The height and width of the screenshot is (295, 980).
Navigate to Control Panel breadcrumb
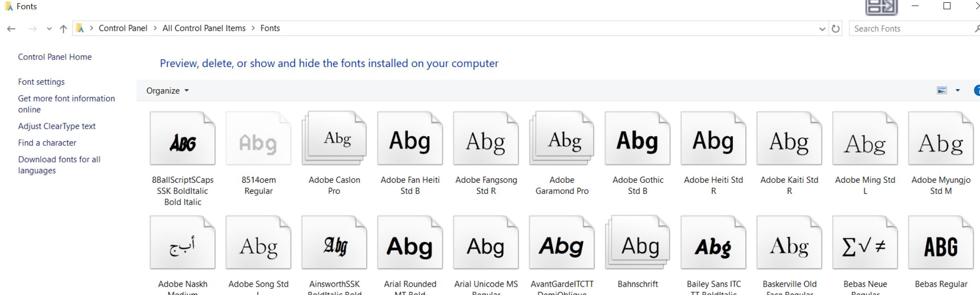click(x=123, y=28)
